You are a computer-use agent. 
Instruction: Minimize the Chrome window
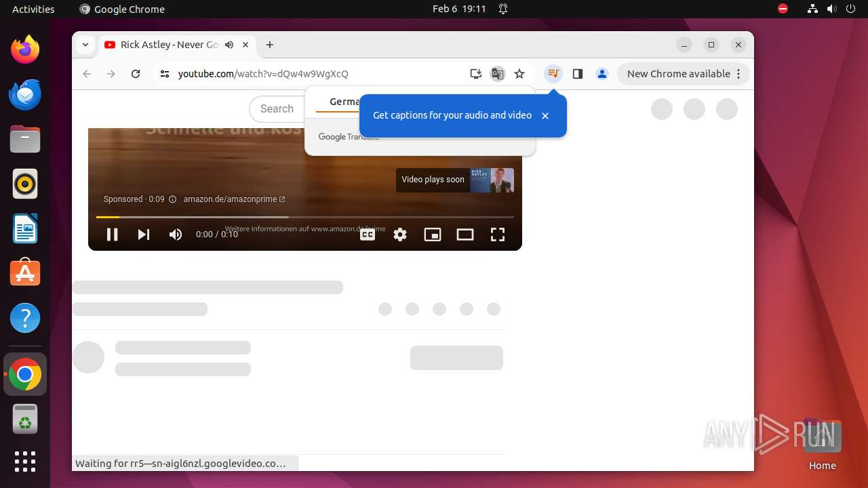(x=685, y=45)
